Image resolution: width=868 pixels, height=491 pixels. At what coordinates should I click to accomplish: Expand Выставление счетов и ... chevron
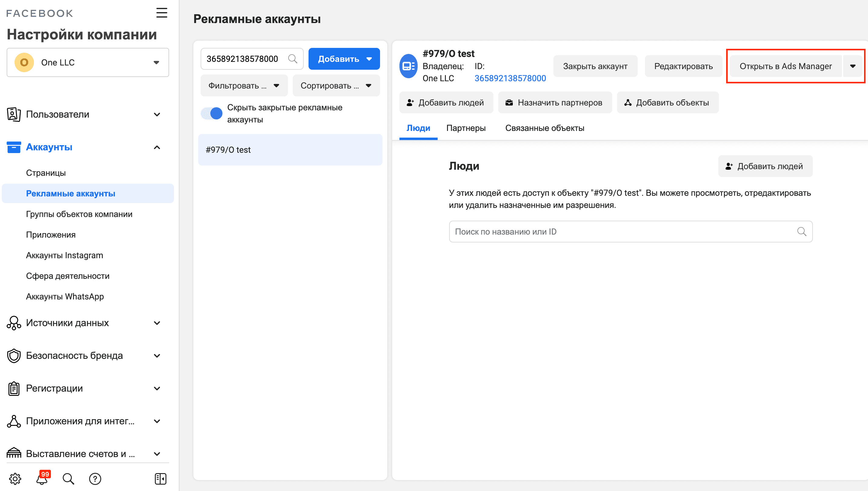click(157, 453)
